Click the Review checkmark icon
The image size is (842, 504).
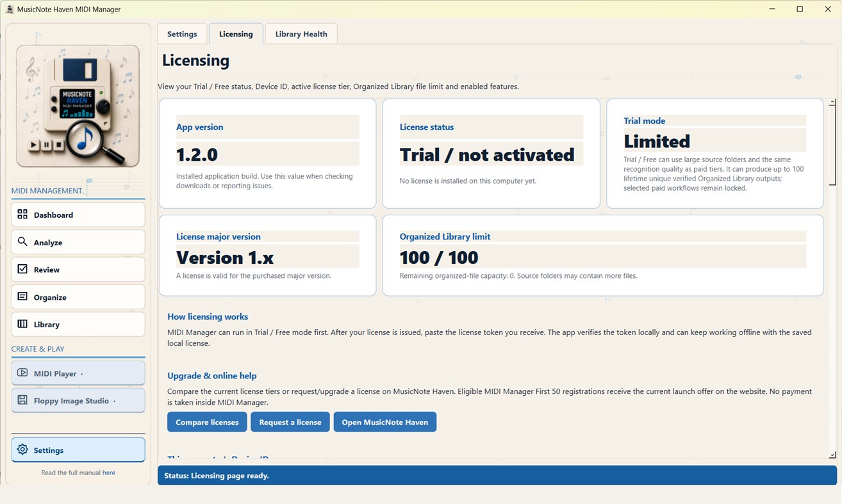click(x=22, y=269)
